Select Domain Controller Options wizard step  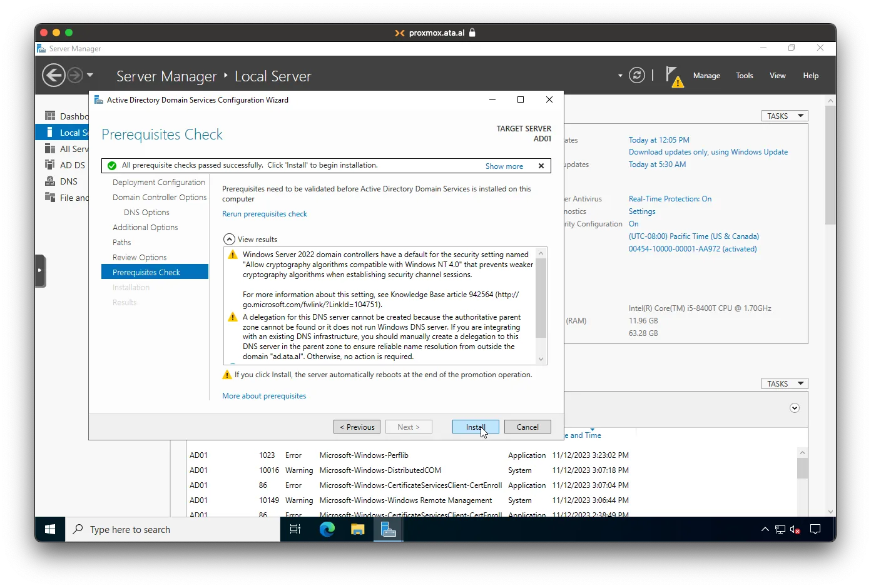coord(160,198)
